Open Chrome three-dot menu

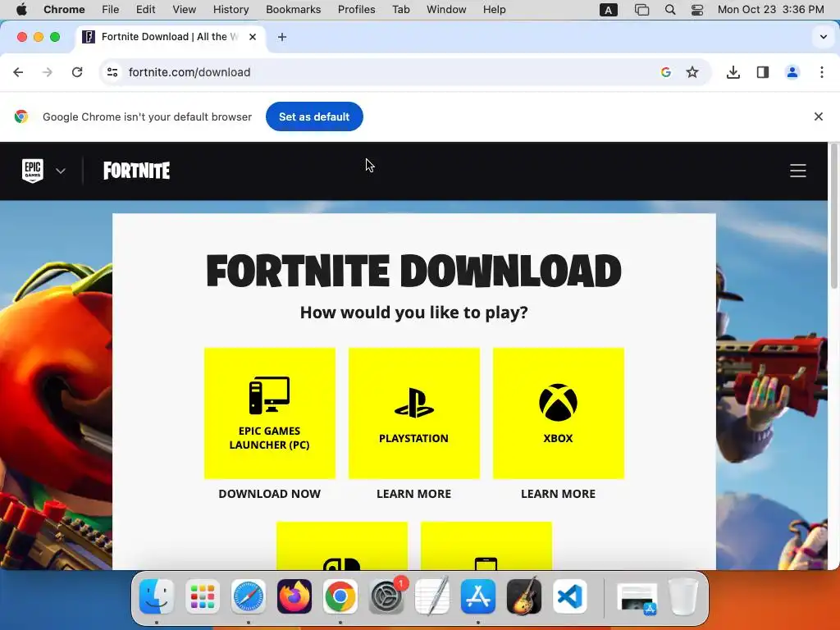822,72
